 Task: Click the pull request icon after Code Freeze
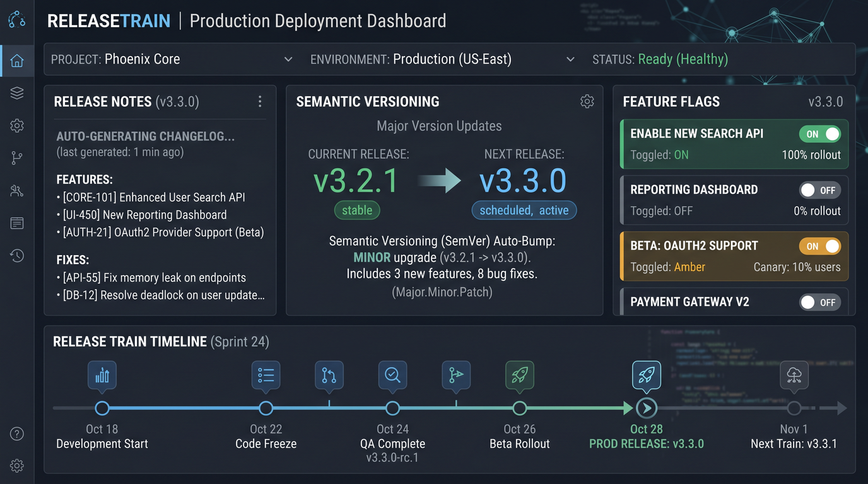[329, 376]
